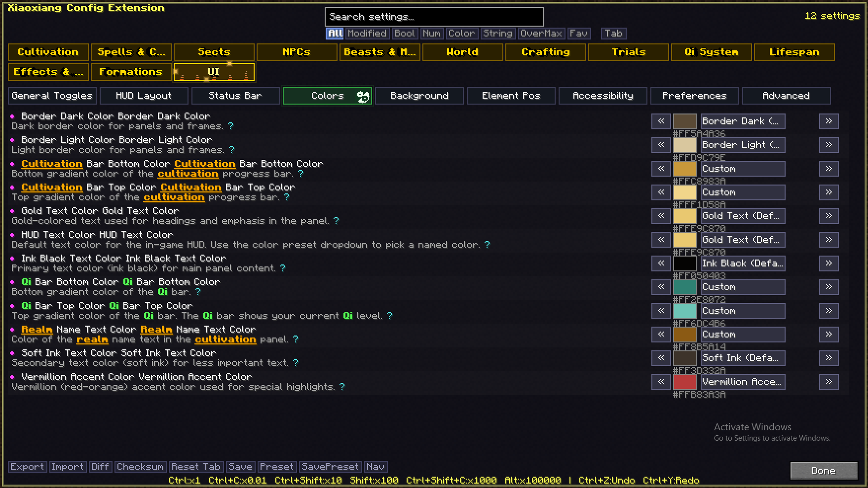Viewport: 868px width, 488px height.
Task: Switch to Background sub-tab
Action: click(419, 96)
